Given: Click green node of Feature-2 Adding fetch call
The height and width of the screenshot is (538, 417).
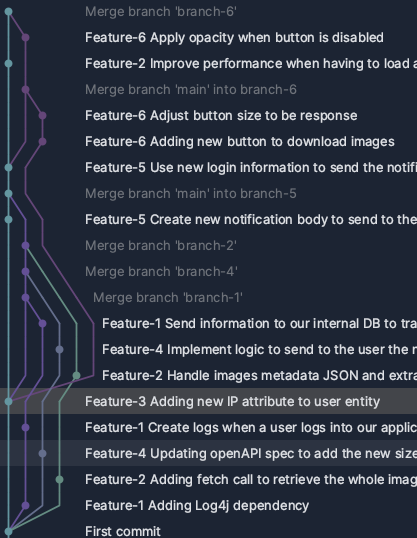Looking at the screenshot, I should (x=59, y=480).
